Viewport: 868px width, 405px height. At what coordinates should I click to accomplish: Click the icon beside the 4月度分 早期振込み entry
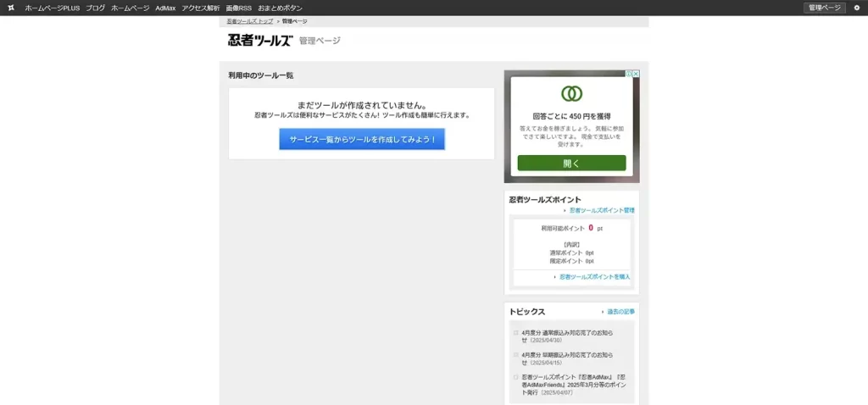tap(515, 355)
